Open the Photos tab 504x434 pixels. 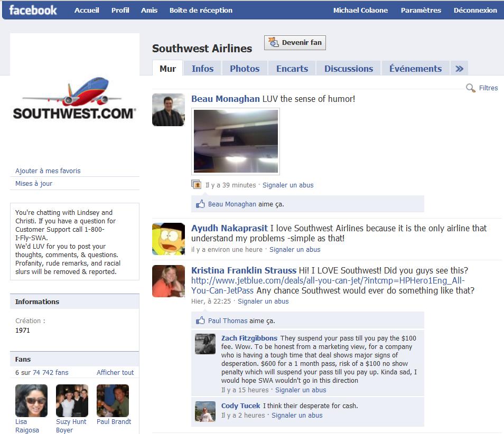[x=245, y=69]
